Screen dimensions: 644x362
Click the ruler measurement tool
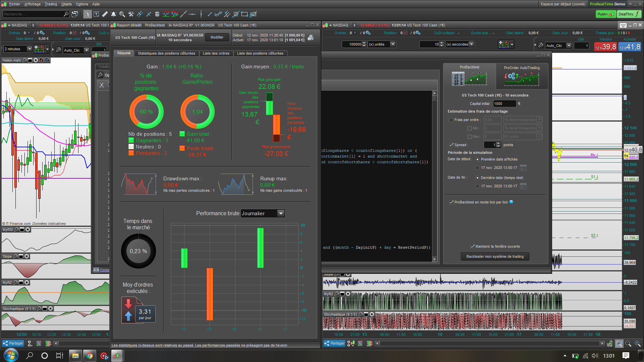point(105,14)
